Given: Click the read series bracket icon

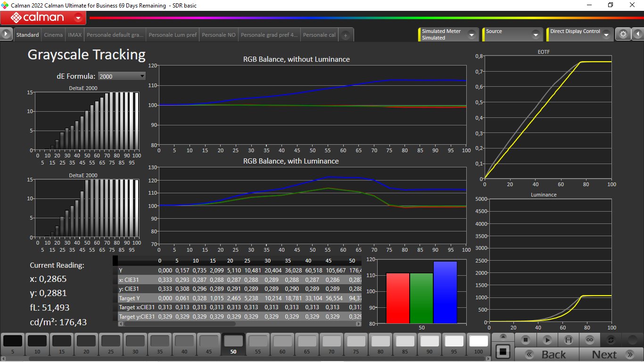Looking at the screenshot, I should point(568,340).
